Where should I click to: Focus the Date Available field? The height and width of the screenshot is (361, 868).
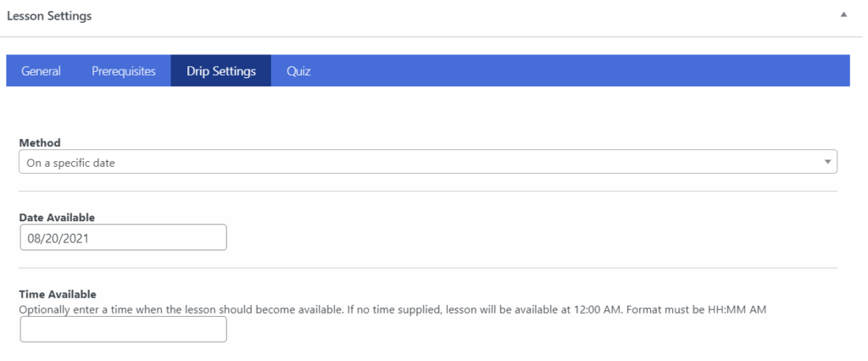coord(124,237)
